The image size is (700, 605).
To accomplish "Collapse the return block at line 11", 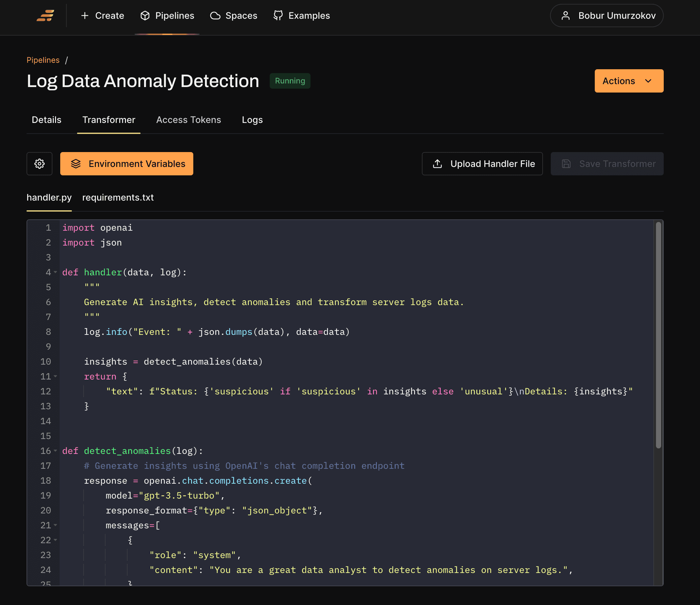I will [55, 376].
